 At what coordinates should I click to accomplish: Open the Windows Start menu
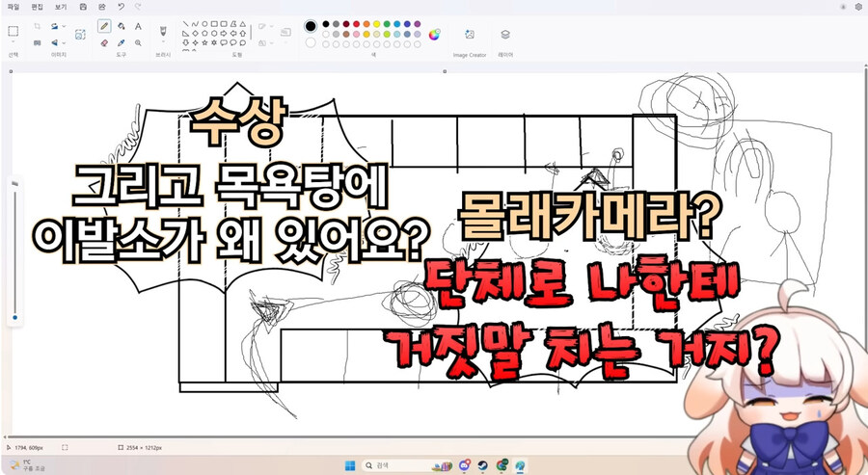(x=350, y=465)
